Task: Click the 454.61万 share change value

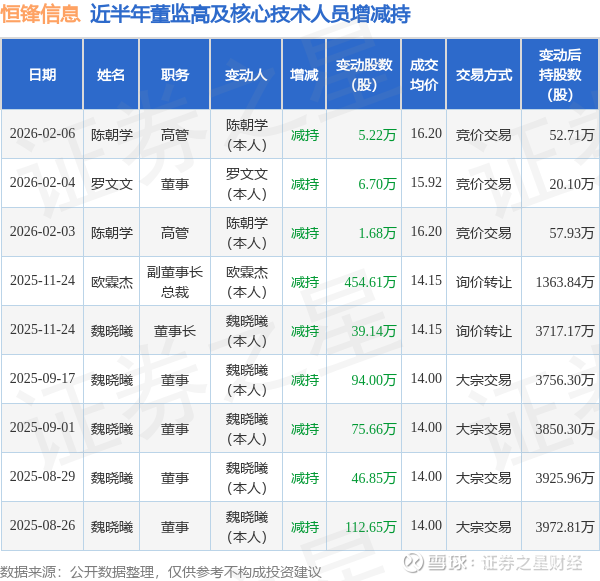Action: pos(370,282)
